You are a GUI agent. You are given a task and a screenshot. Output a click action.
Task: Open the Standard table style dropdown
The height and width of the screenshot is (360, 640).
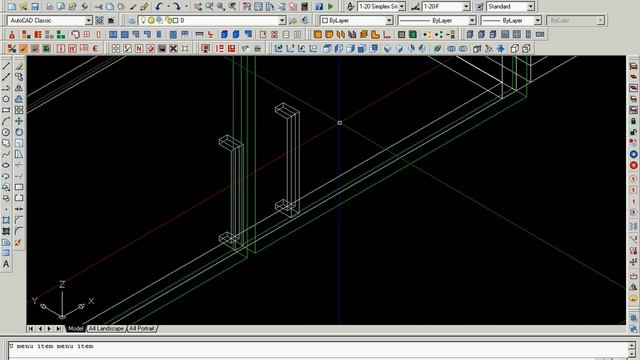[531, 7]
